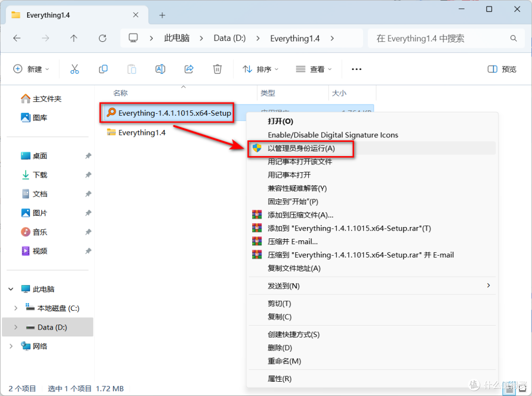Click the admin shield icon
The height and width of the screenshot is (396, 532).
click(x=257, y=148)
